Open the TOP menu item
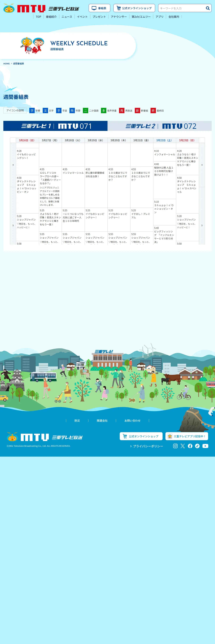 pyautogui.click(x=38, y=17)
